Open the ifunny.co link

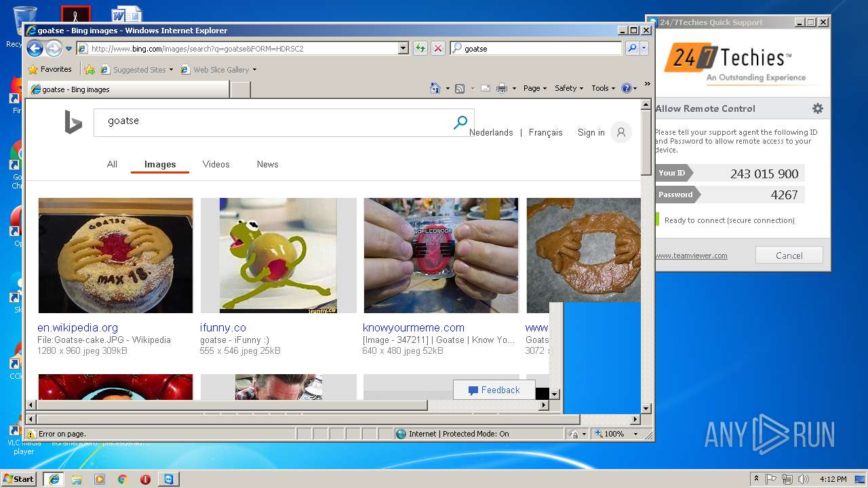(x=222, y=327)
